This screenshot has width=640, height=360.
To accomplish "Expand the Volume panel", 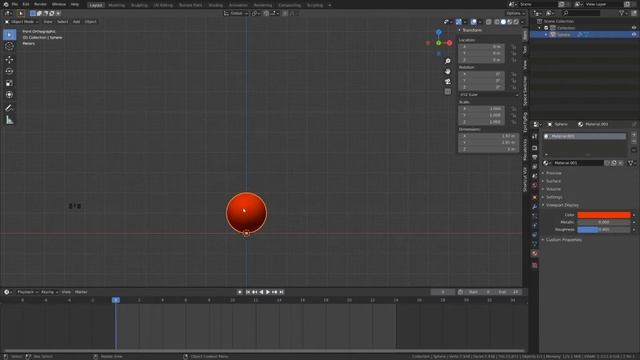I will (x=553, y=189).
